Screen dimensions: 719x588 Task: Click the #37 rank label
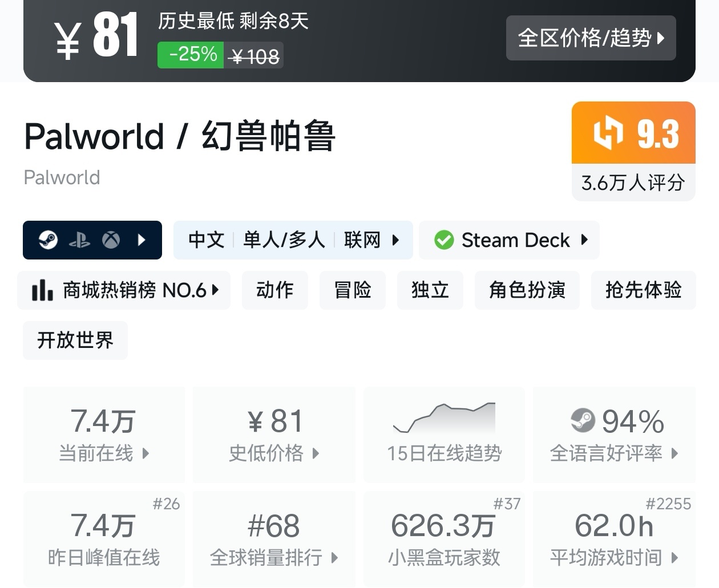(507, 504)
